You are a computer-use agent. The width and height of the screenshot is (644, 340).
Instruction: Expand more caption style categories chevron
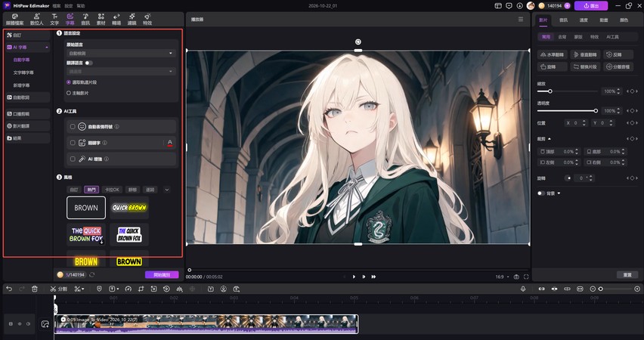click(x=167, y=190)
